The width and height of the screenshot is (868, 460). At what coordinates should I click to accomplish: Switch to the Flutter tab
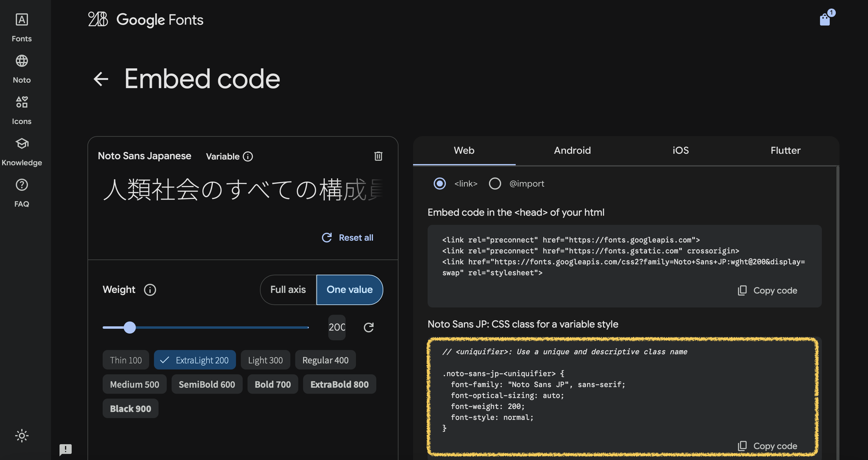pos(785,151)
